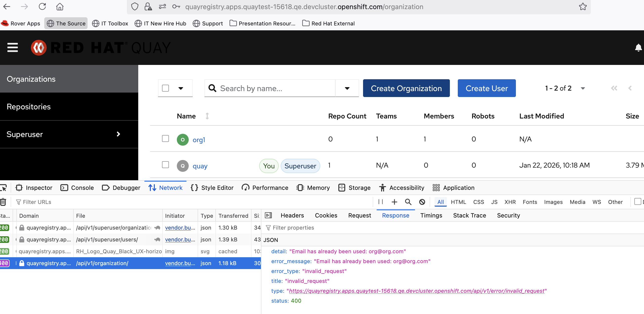Toggle the network details pane icon
This screenshot has width=644, height=314.
pos(268,215)
